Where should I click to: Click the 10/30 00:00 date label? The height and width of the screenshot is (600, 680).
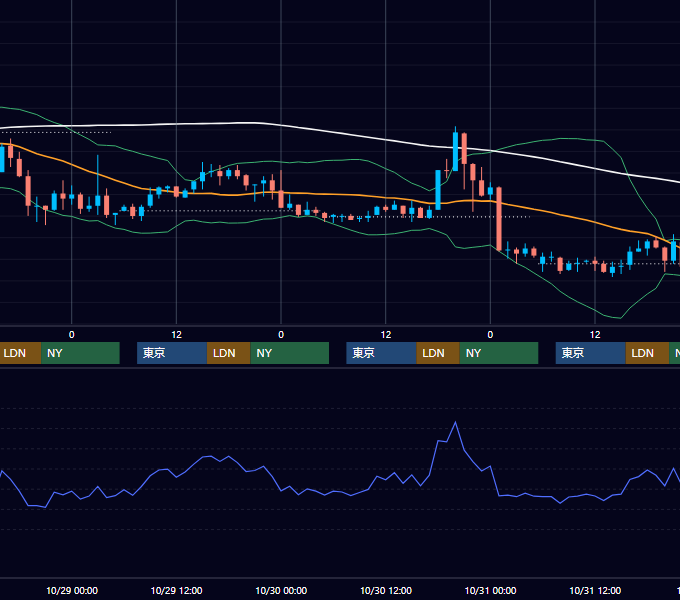tap(281, 590)
